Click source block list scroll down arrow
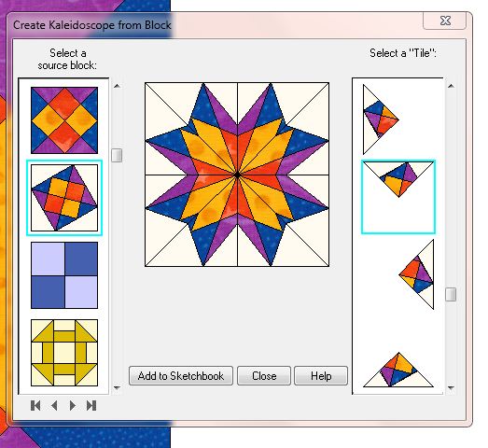The width and height of the screenshot is (488, 448). (x=117, y=387)
